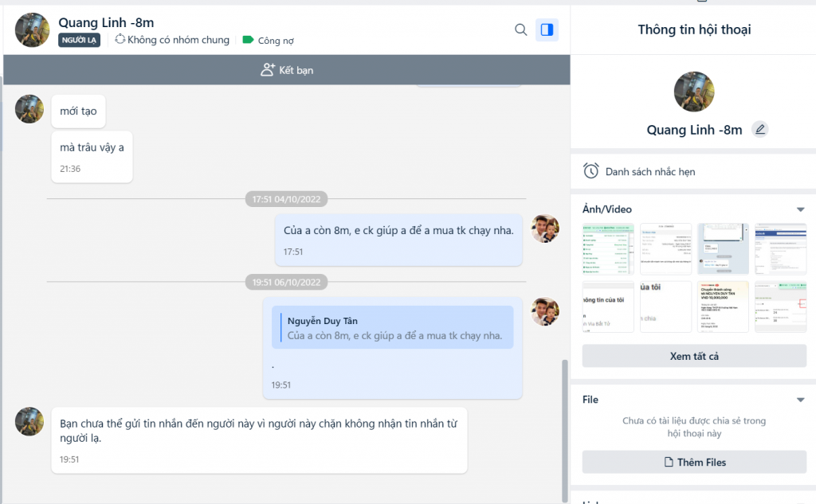This screenshot has height=504, width=816.
Task: Collapse the Ảnh/Video section
Action: pyautogui.click(x=800, y=209)
